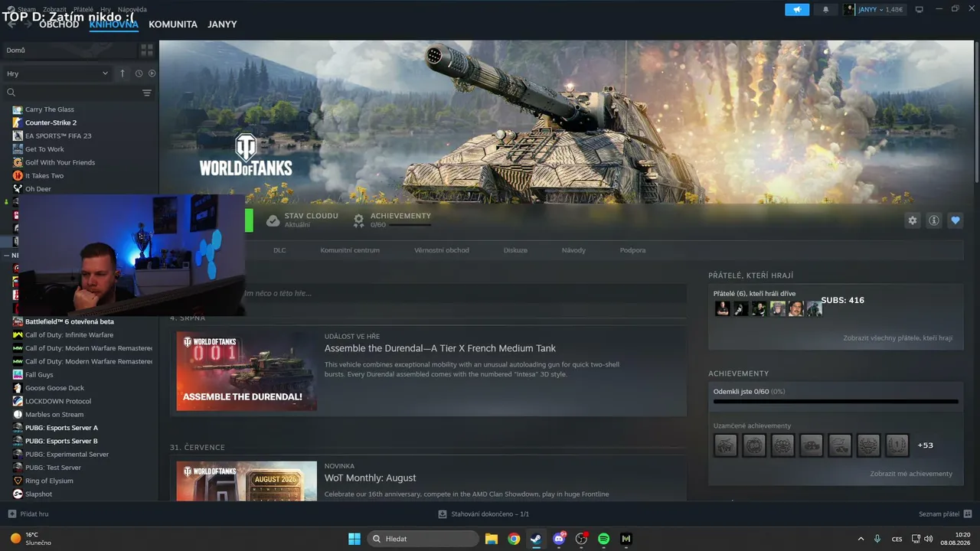980x551 pixels.
Task: Open the JANYY profile section
Action: pos(222,24)
